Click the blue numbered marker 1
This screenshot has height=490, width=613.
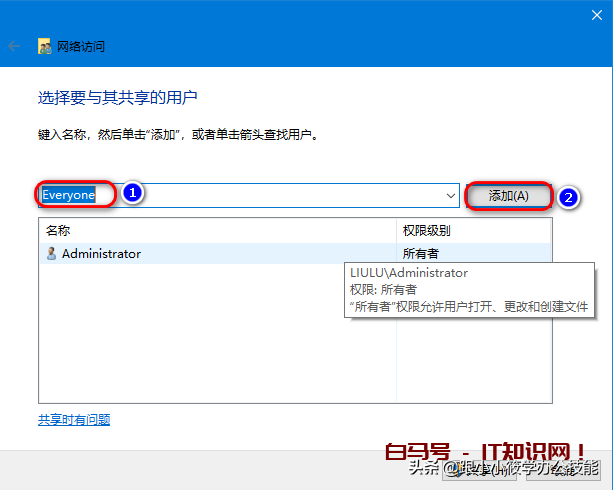click(x=131, y=195)
